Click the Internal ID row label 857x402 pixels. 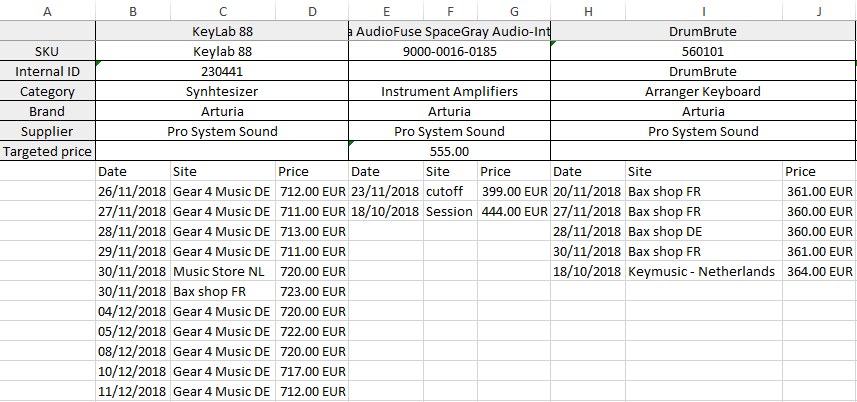tap(48, 72)
